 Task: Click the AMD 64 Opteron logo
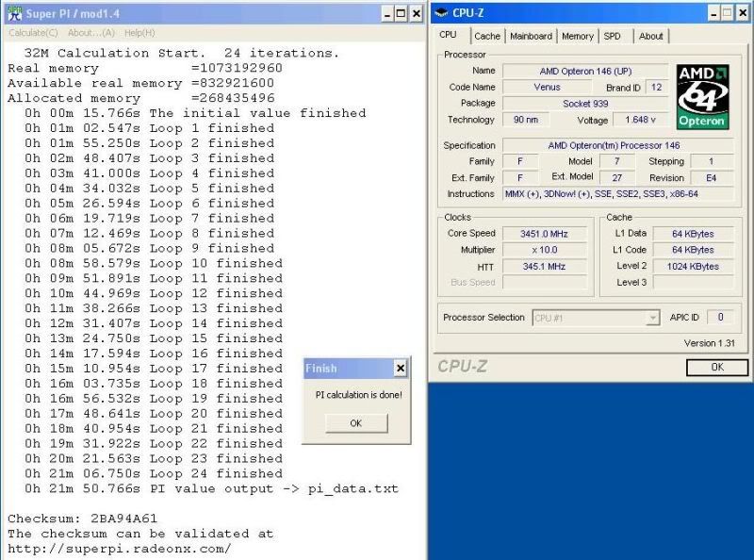click(702, 97)
